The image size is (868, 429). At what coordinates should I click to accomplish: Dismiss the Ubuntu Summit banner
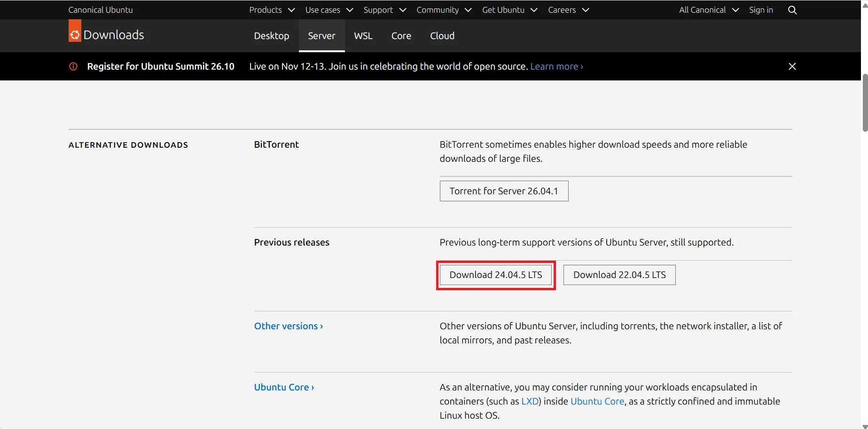coord(792,66)
